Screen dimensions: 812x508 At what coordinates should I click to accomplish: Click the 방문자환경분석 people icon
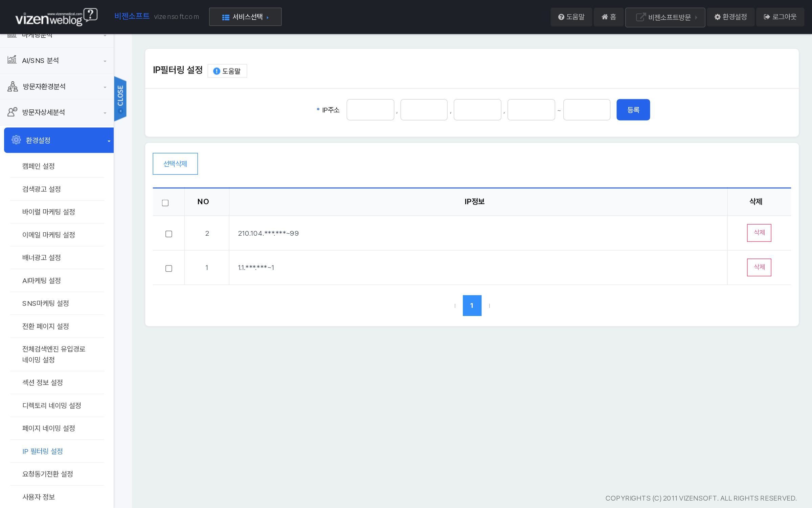tap(13, 86)
